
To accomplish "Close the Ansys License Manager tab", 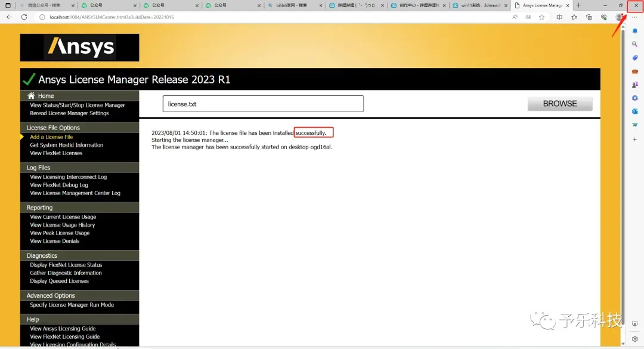I will (x=568, y=5).
